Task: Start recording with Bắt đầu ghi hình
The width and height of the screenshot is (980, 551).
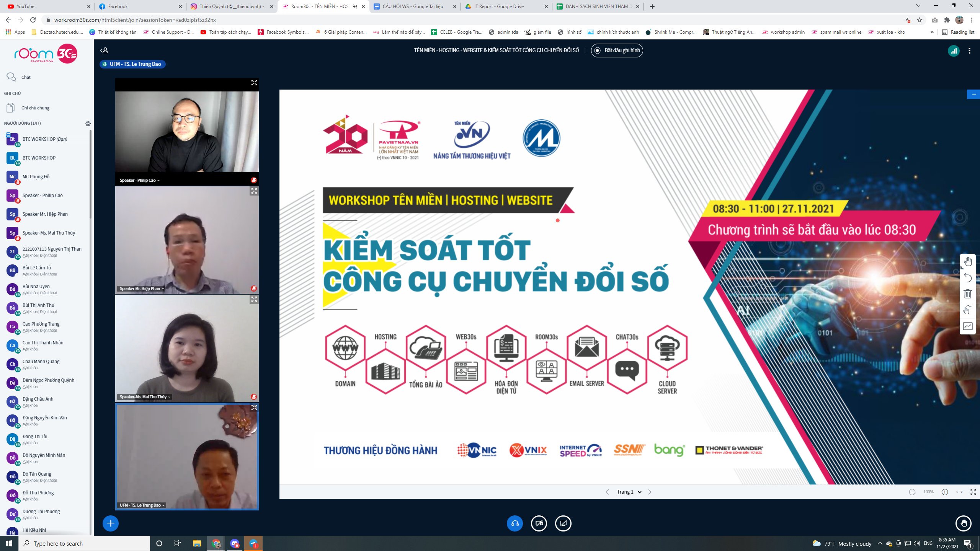Action: point(617,51)
